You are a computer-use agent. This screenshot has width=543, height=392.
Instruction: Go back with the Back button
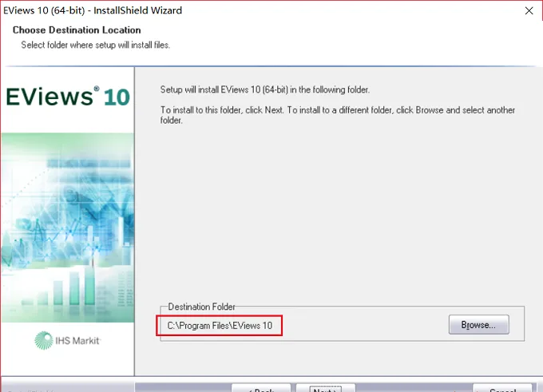[261, 388]
